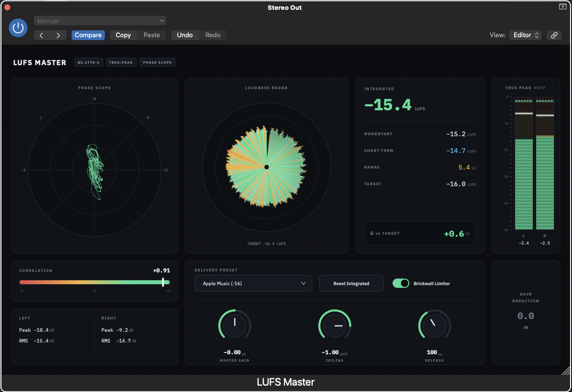572x392 pixels.
Task: Click the TRUE-PEAK badge
Action: [121, 62]
